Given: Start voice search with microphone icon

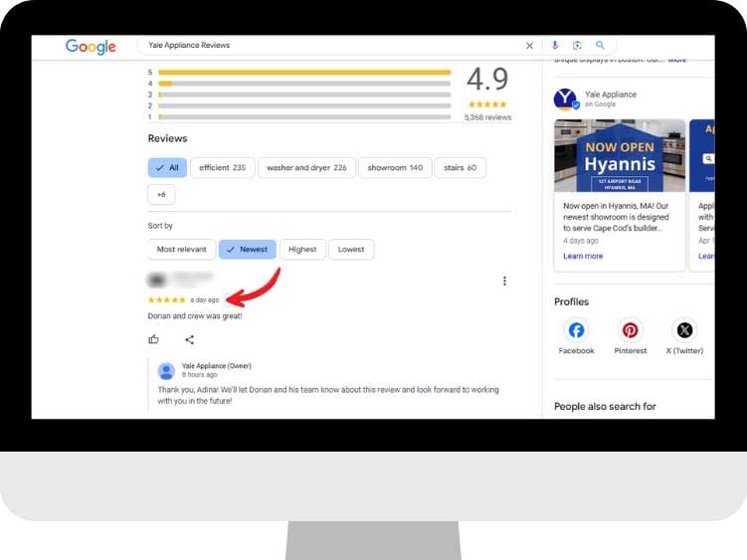Looking at the screenshot, I should pos(555,46).
